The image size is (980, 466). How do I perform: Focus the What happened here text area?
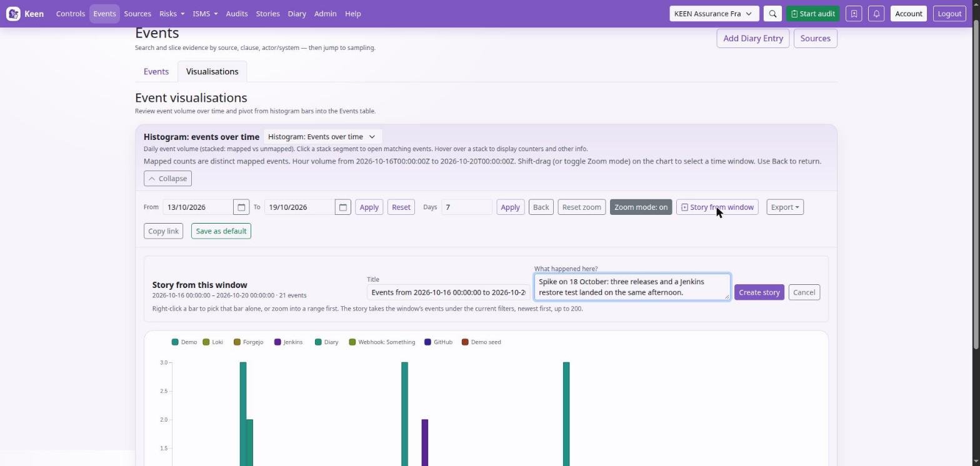click(x=632, y=287)
